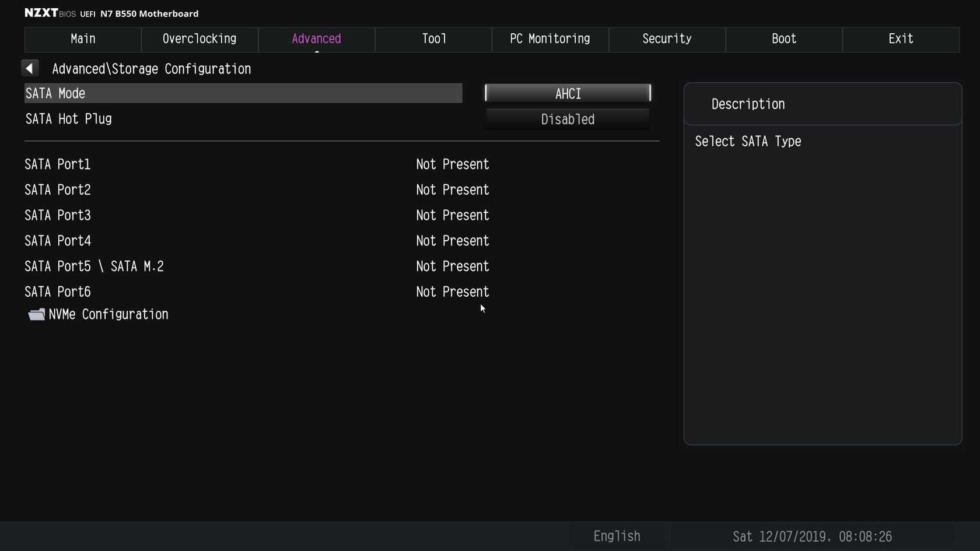Click the Not Present value for SATA Port2
The image size is (980, 551).
(x=453, y=190)
